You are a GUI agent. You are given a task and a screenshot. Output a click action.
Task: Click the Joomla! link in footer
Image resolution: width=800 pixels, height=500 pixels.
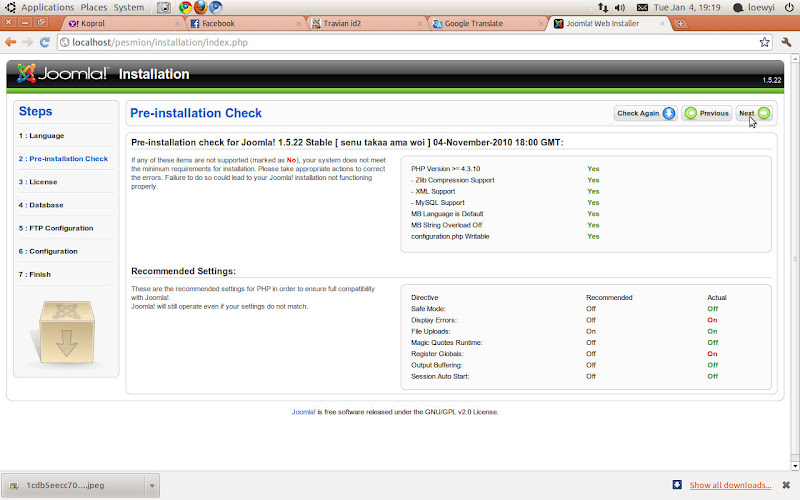pyautogui.click(x=303, y=412)
